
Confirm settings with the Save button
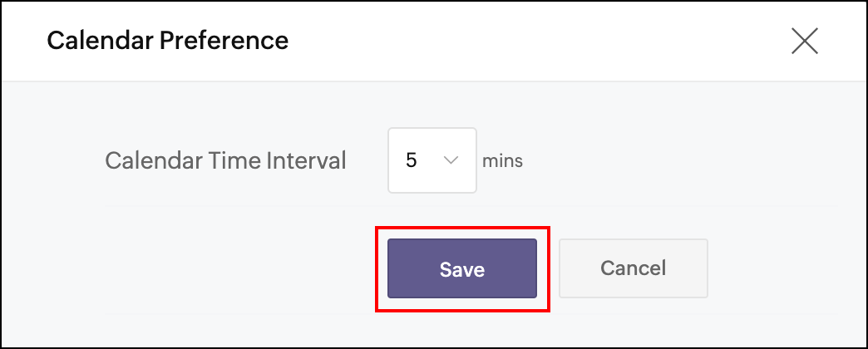click(x=462, y=268)
